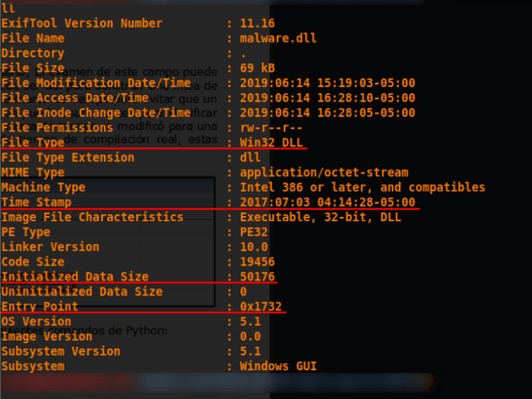
Task: Click the Machine Type Intel 386 value
Action: pos(363,187)
